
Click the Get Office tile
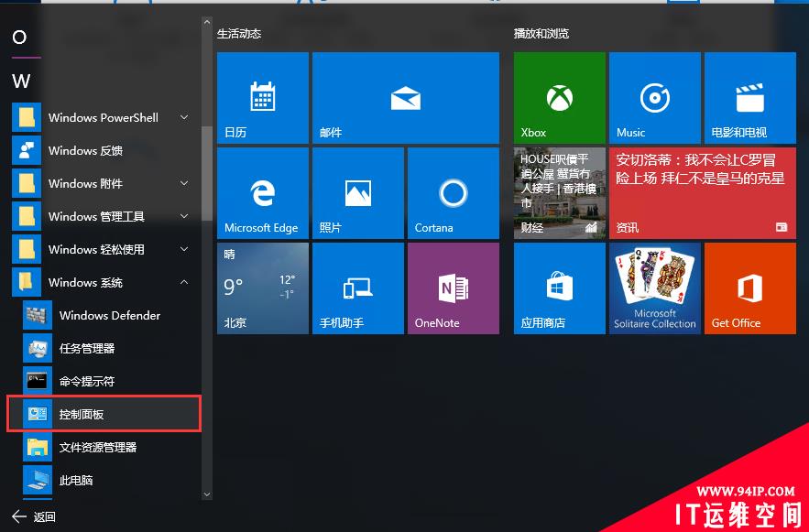[x=750, y=288]
